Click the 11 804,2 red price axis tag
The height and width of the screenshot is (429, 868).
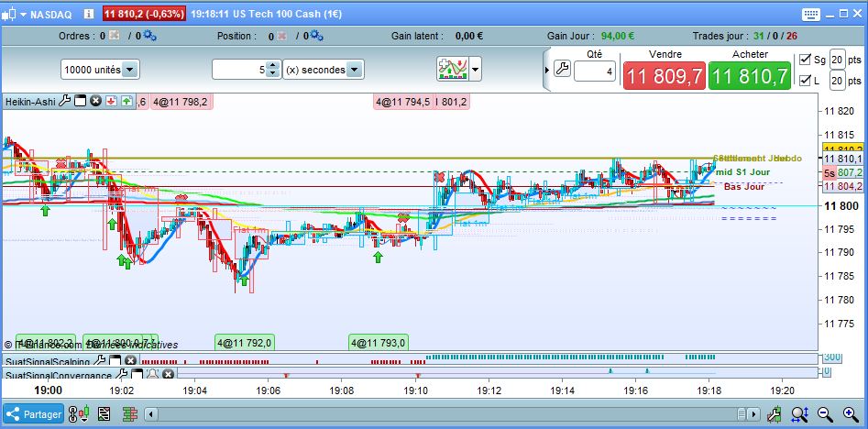842,187
